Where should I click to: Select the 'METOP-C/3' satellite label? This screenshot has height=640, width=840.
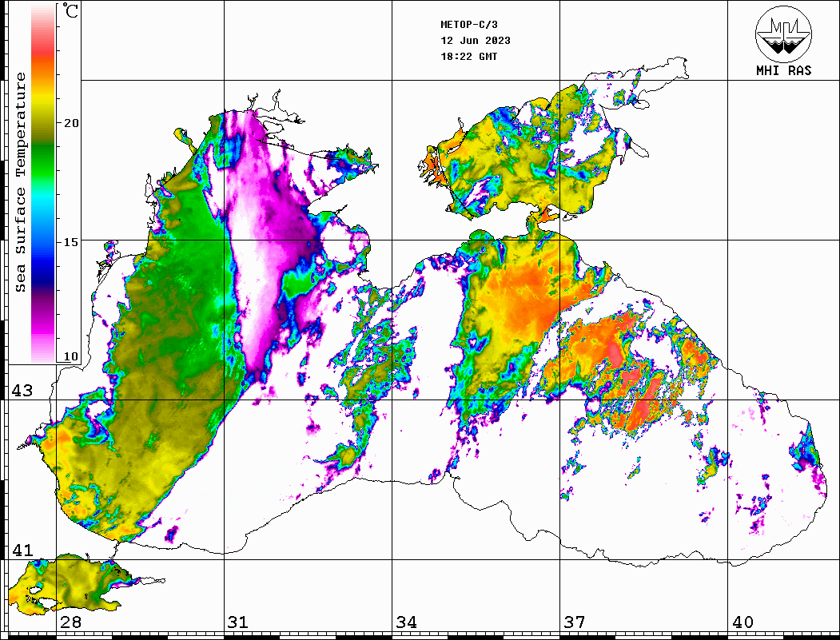pos(468,25)
